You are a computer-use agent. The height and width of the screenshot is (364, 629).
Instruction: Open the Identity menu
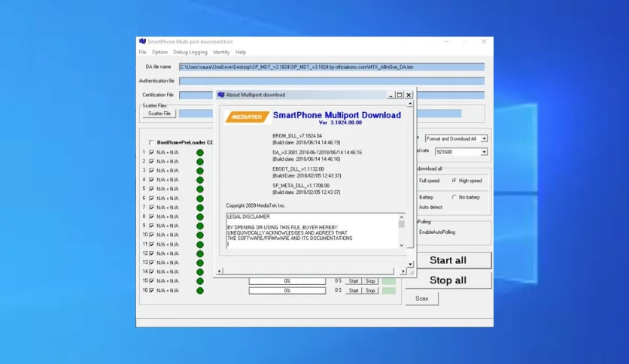point(221,52)
